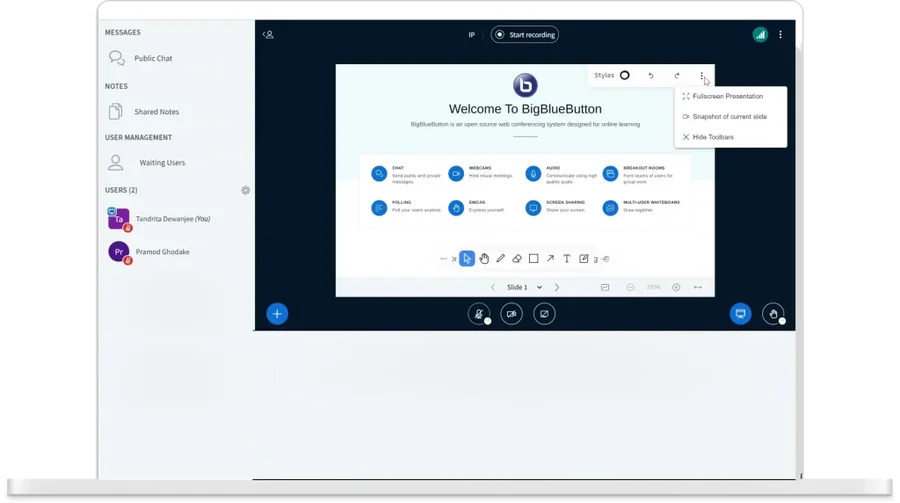Viewport: 900px width, 503px height.
Task: Open top-right options three-dot menu
Action: click(x=781, y=35)
